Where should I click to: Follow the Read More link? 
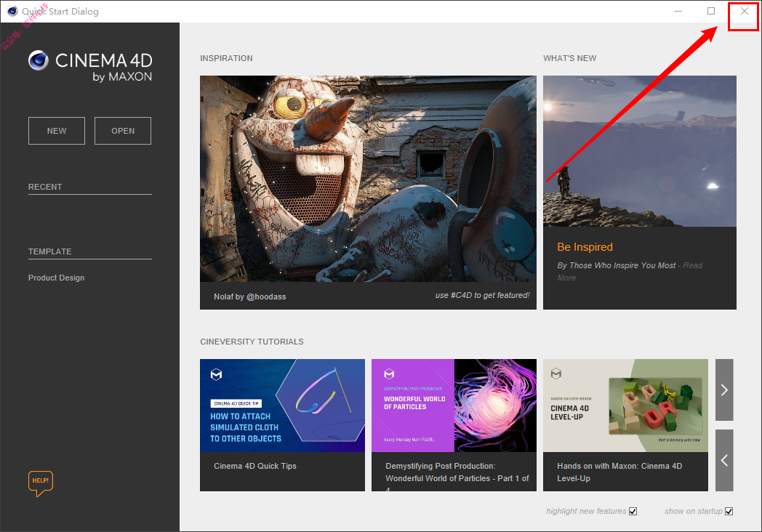click(x=630, y=272)
